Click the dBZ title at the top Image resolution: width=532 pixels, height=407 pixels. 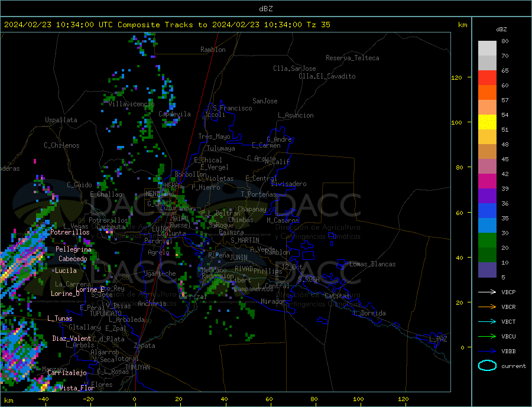click(265, 9)
